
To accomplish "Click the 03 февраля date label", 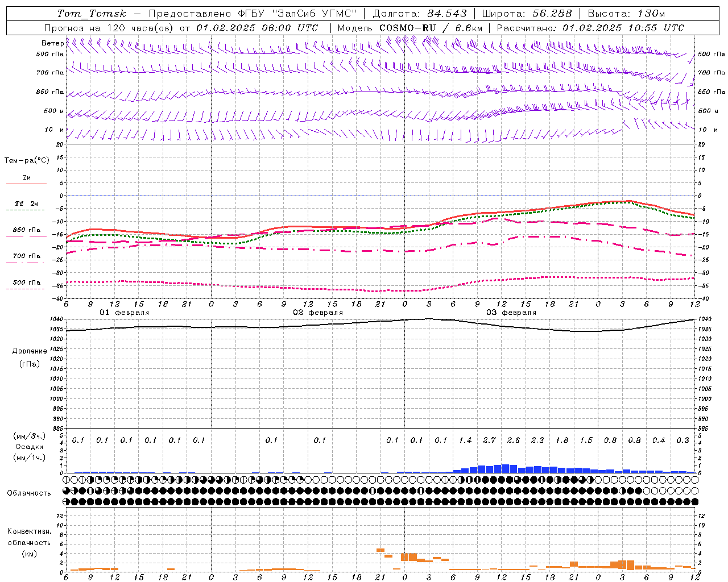I will point(511,313).
